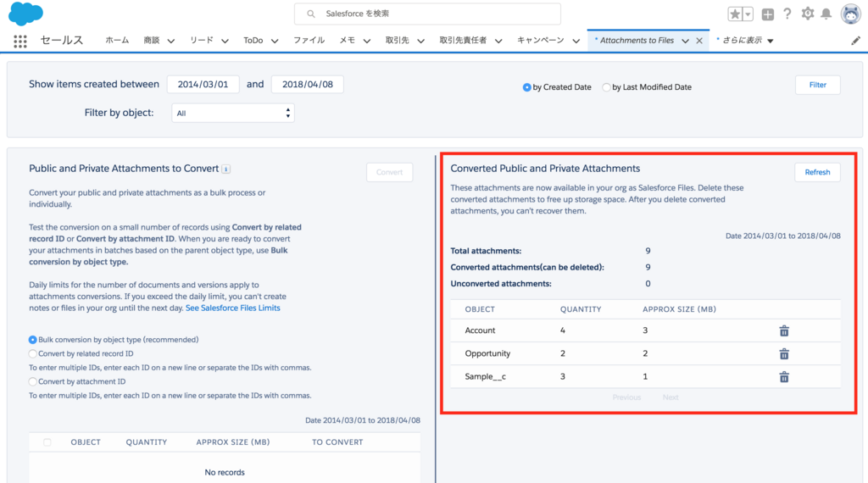868x483 pixels.
Task: Click the end date field 2018/04/08
Action: pos(307,84)
